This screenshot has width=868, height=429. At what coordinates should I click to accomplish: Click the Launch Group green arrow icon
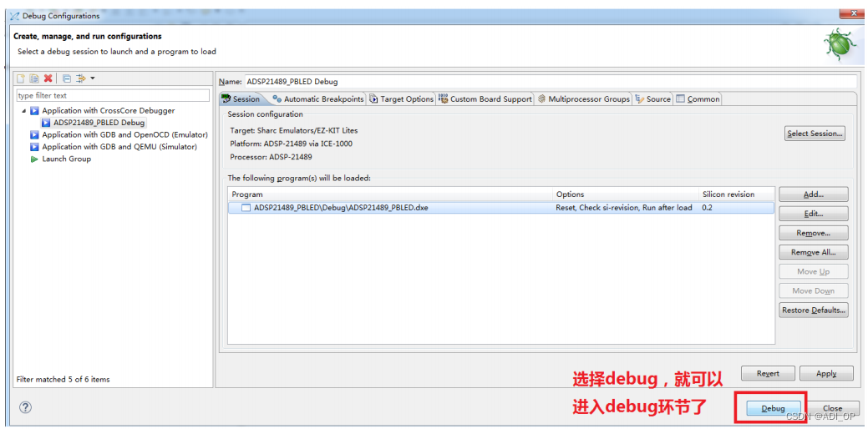click(x=34, y=159)
